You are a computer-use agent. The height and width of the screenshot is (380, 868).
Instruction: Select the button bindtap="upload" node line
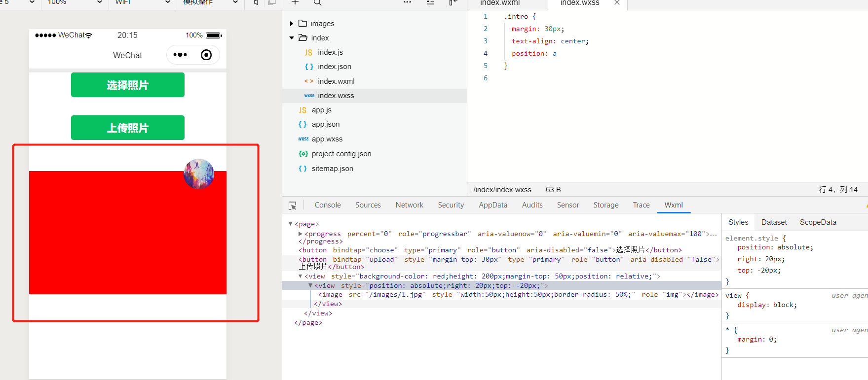509,263
